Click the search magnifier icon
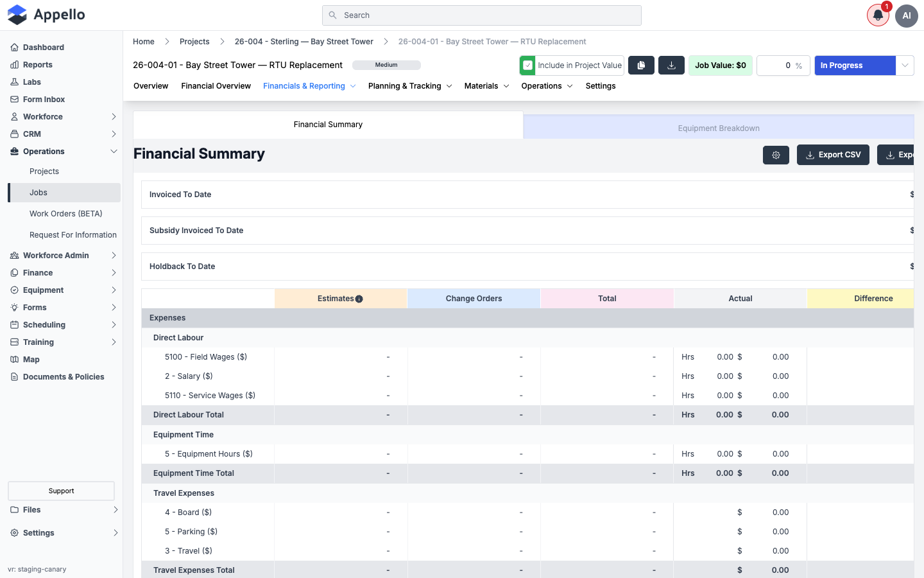 point(332,15)
